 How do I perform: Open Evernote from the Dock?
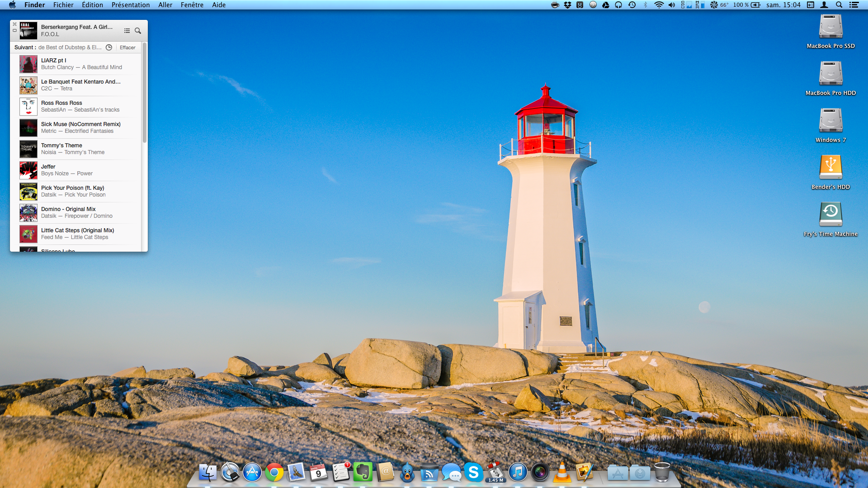coord(363,472)
